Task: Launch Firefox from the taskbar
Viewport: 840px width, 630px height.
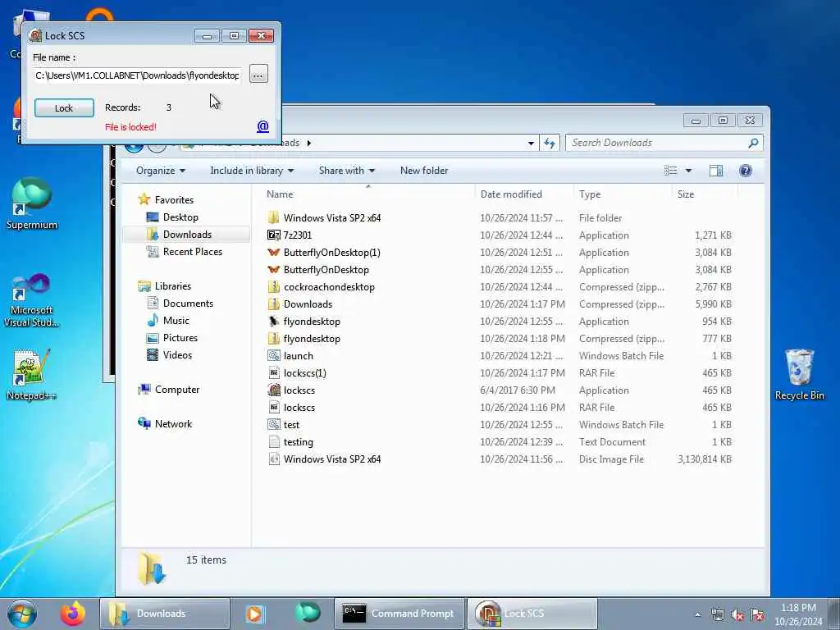Action: pyautogui.click(x=72, y=614)
